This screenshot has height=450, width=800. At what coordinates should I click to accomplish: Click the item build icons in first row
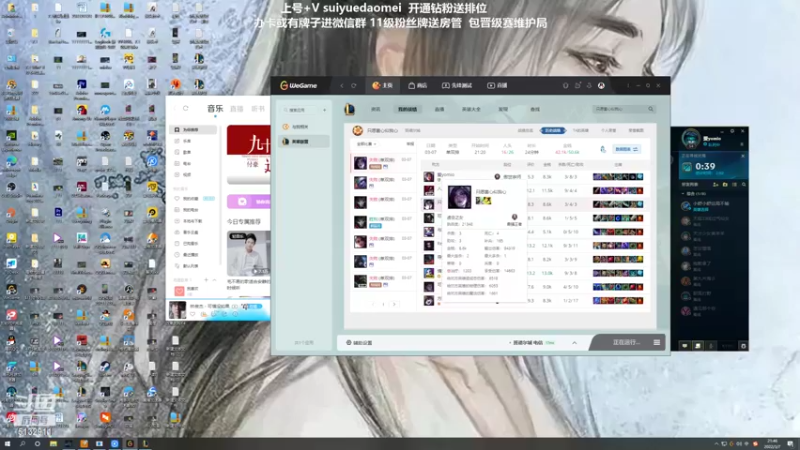[x=617, y=177]
